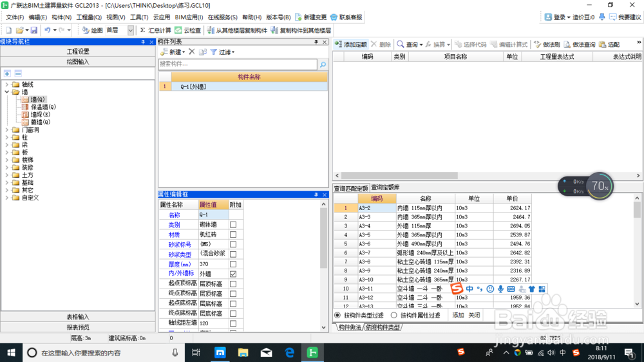This screenshot has width=644, height=362.
Task: Click the 关闭 button below quota table
Action: (474, 315)
